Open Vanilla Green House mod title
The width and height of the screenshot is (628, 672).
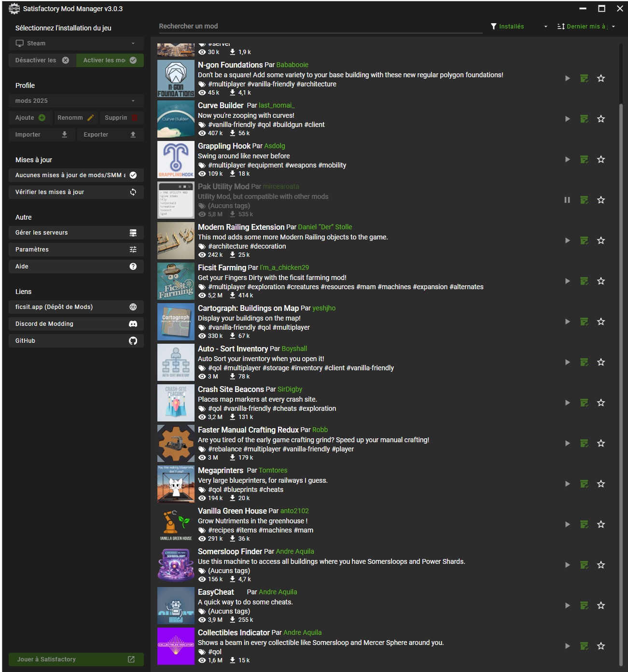tap(232, 511)
